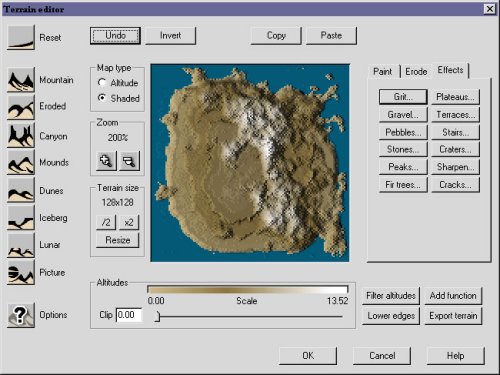The image size is (500, 375).
Task: Click the Clip slider handle
Action: (x=158, y=316)
